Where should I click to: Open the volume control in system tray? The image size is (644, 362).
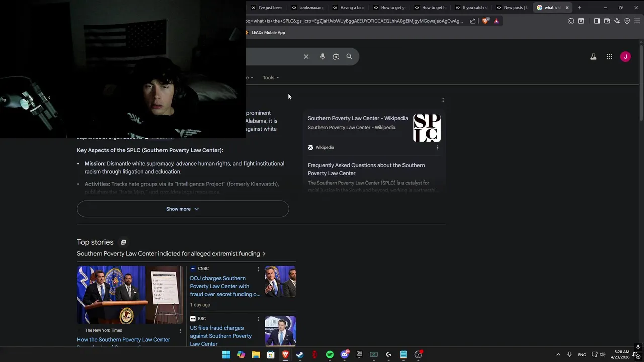[x=602, y=354]
